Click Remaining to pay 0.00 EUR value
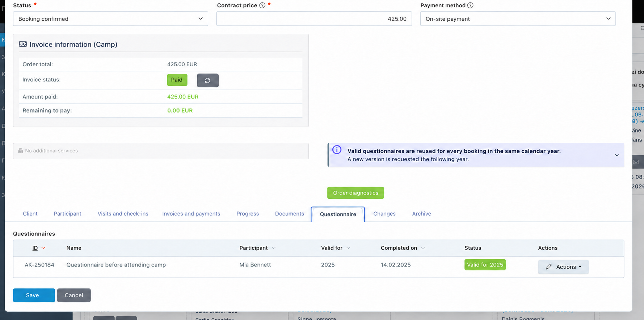Screen dimensions: 644x320 tap(180, 110)
